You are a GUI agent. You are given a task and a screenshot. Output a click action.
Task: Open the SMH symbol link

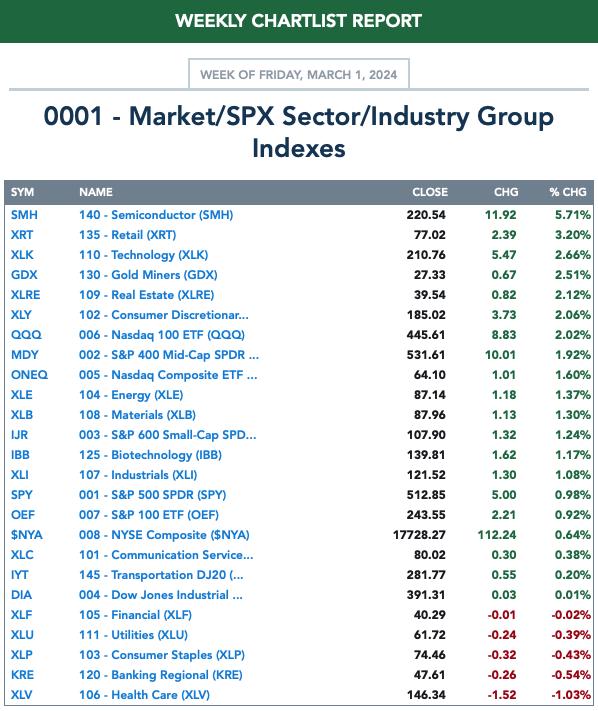[x=24, y=214]
